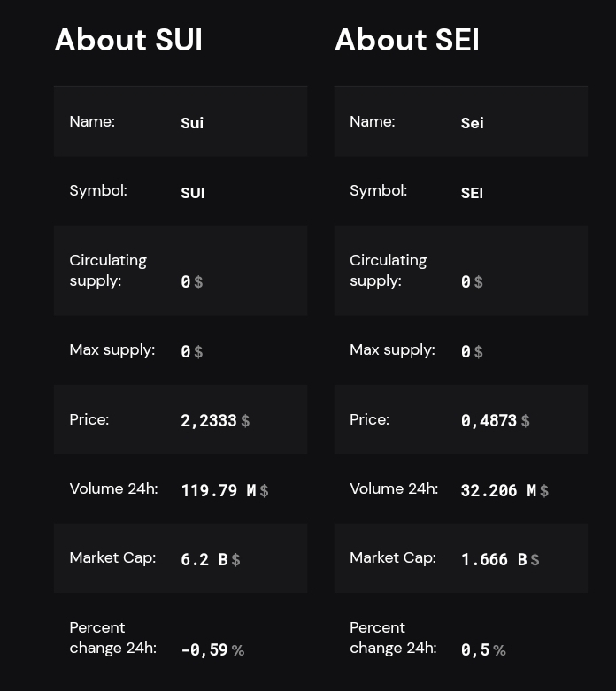Click SEI Max supply label

392,349
